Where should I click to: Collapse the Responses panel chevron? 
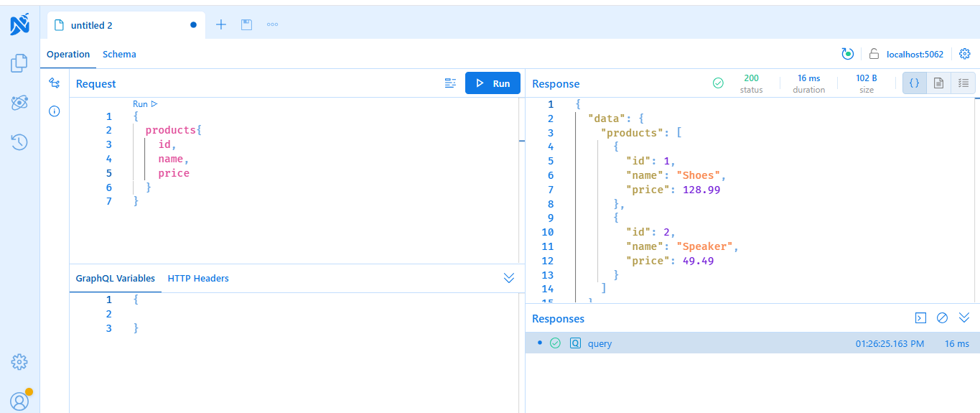click(964, 317)
